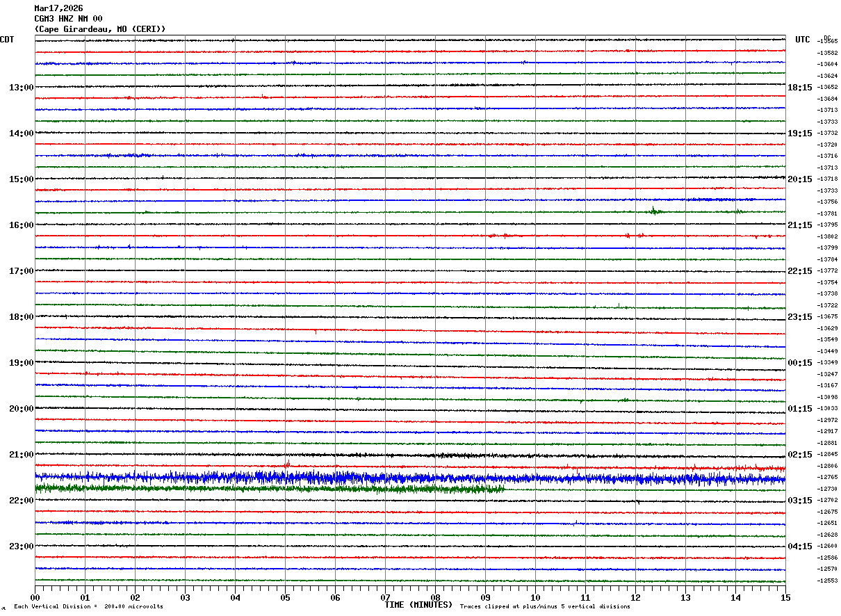Click the Cape Girardeau, MO (CERI) text
The image size is (841, 616).
tap(100, 29)
